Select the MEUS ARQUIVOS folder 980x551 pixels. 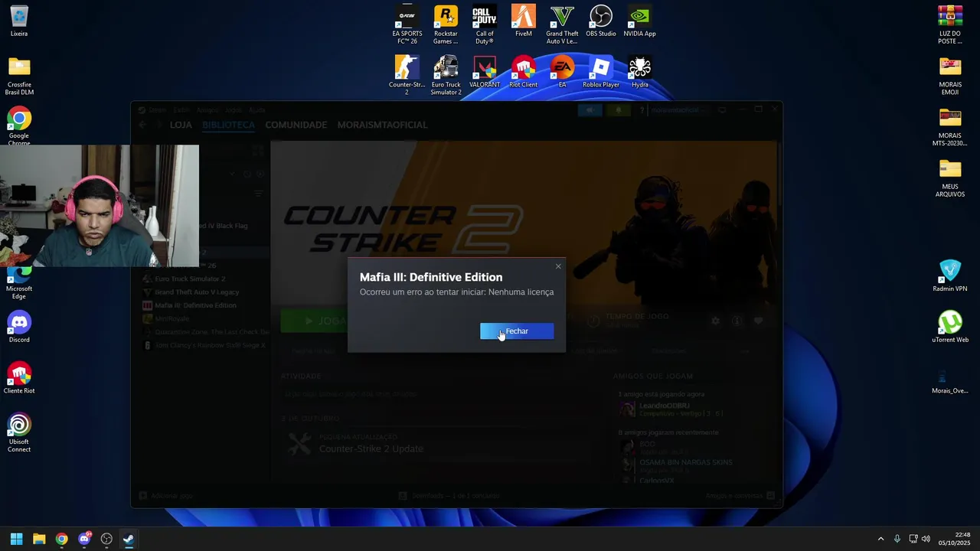tap(950, 178)
